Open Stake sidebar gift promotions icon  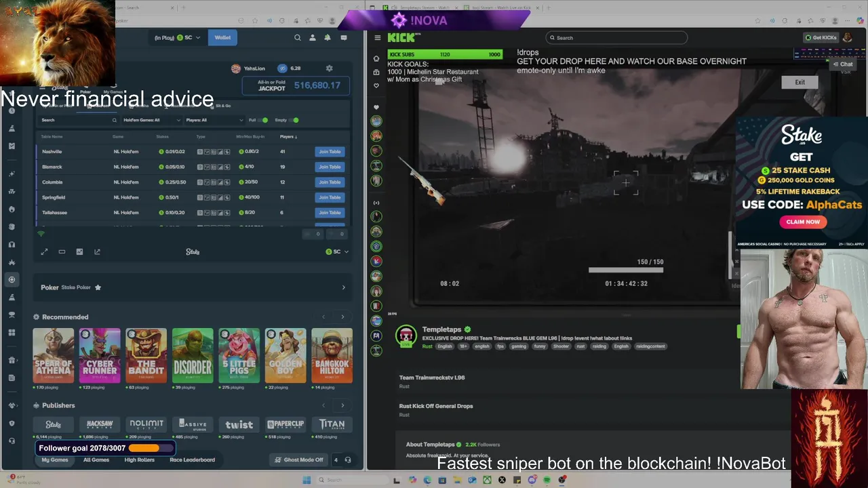[12, 360]
